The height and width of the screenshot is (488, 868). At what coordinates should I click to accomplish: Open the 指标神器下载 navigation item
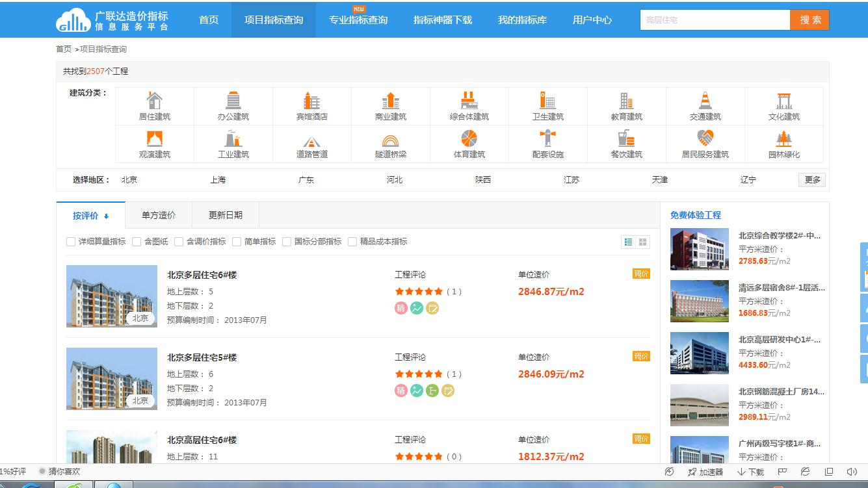click(x=443, y=20)
